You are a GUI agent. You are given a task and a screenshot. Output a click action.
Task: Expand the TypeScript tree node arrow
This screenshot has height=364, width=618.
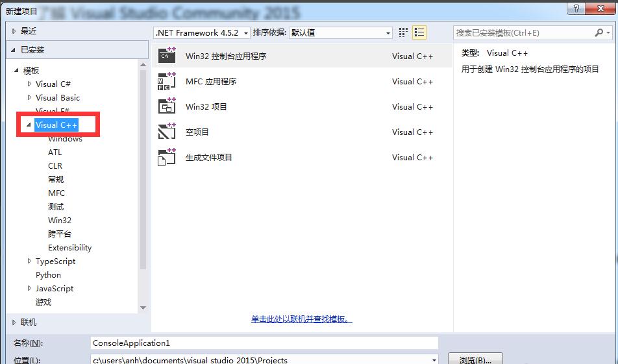point(30,261)
